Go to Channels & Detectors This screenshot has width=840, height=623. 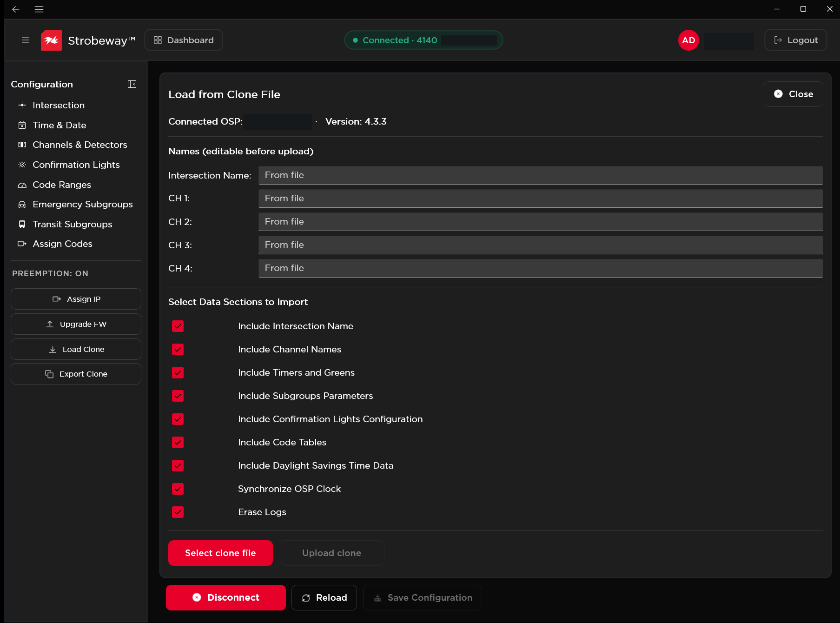click(79, 145)
